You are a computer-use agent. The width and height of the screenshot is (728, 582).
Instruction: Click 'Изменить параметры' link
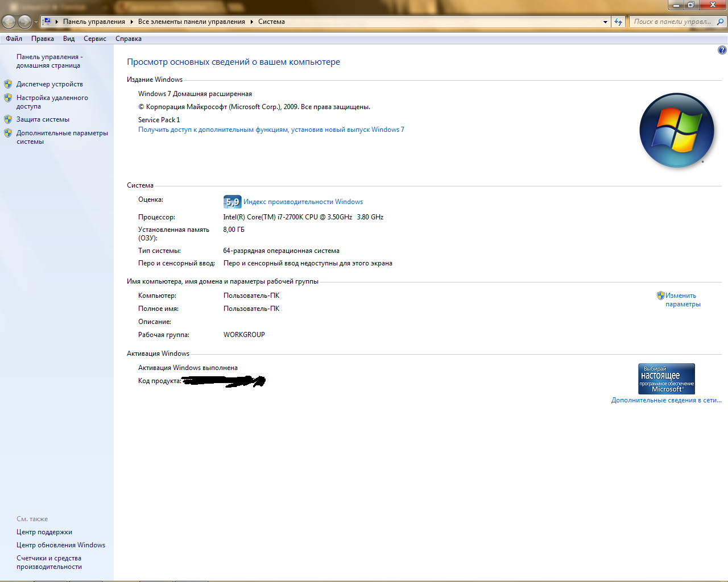coord(683,300)
